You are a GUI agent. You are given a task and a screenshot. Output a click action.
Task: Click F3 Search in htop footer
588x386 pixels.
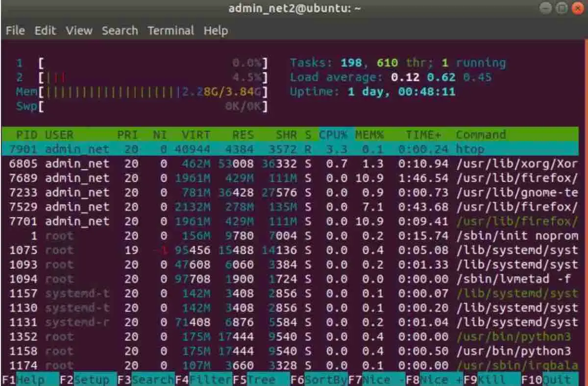[x=146, y=380]
